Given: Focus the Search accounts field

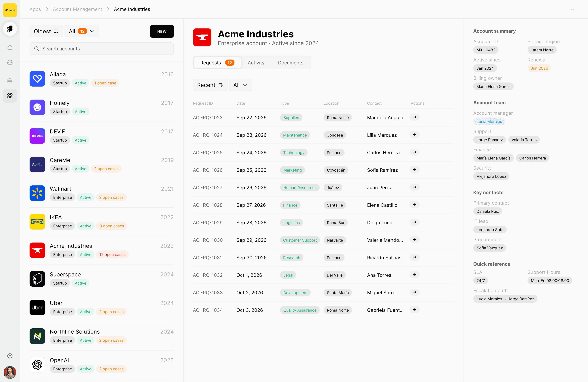Looking at the screenshot, I should (102, 49).
